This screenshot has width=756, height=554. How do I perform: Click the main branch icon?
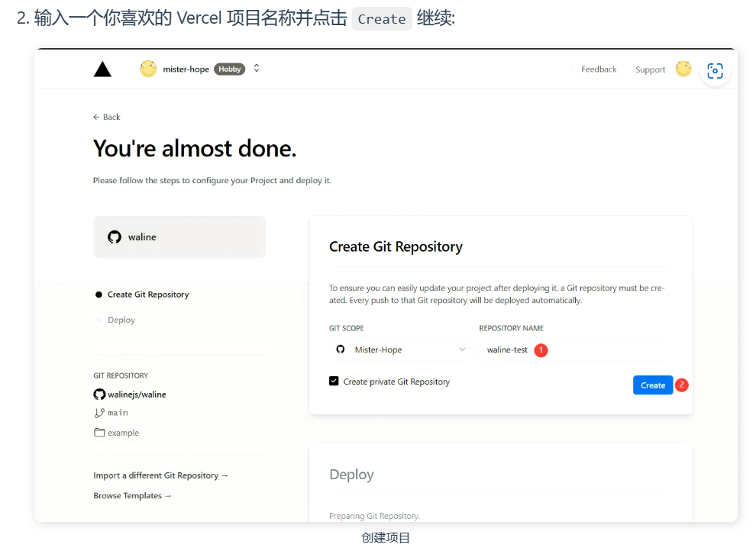click(99, 413)
